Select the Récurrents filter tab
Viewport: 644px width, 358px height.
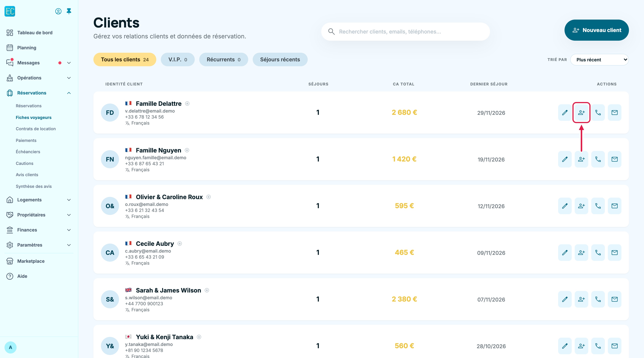coord(224,59)
